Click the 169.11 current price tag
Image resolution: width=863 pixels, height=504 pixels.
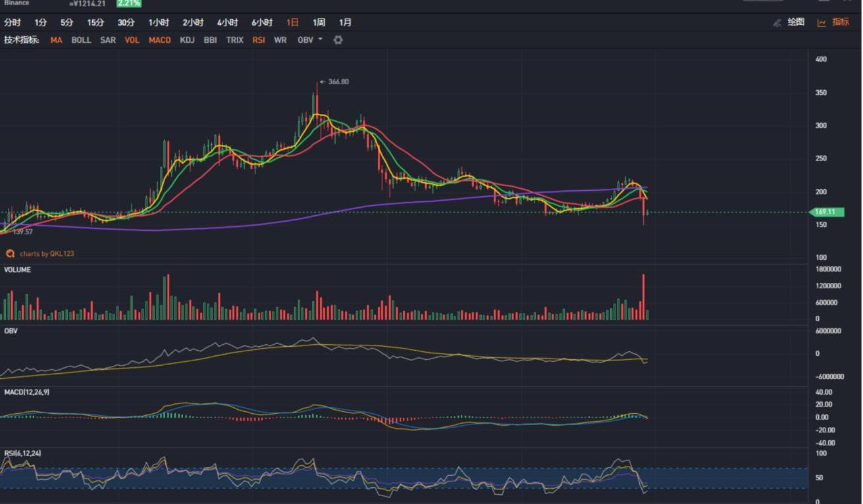point(827,213)
